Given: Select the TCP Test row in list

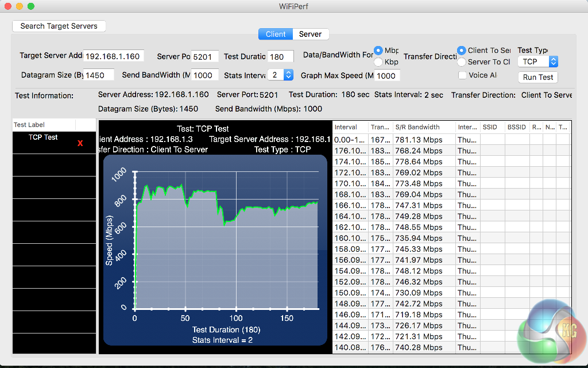Looking at the screenshot, I should [44, 138].
